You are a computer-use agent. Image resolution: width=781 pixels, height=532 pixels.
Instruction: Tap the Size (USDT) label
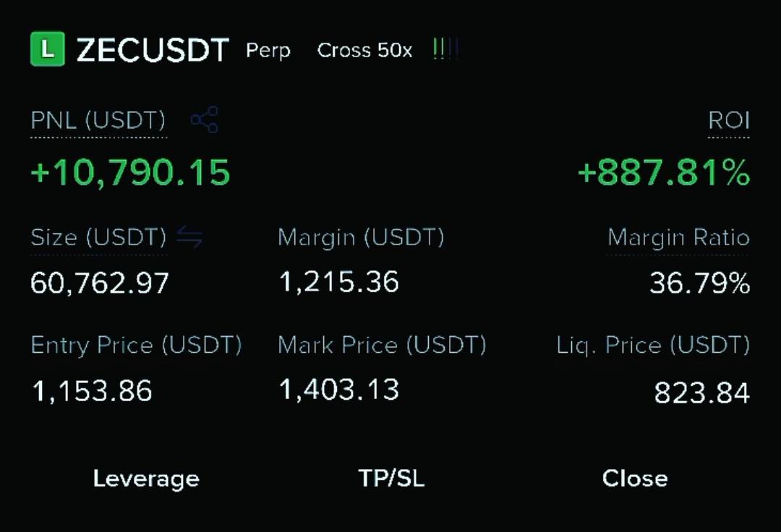pos(98,237)
